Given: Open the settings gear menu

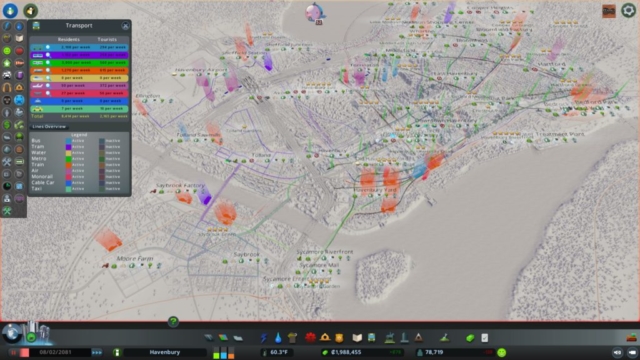Looking at the screenshot, I should point(628,10).
